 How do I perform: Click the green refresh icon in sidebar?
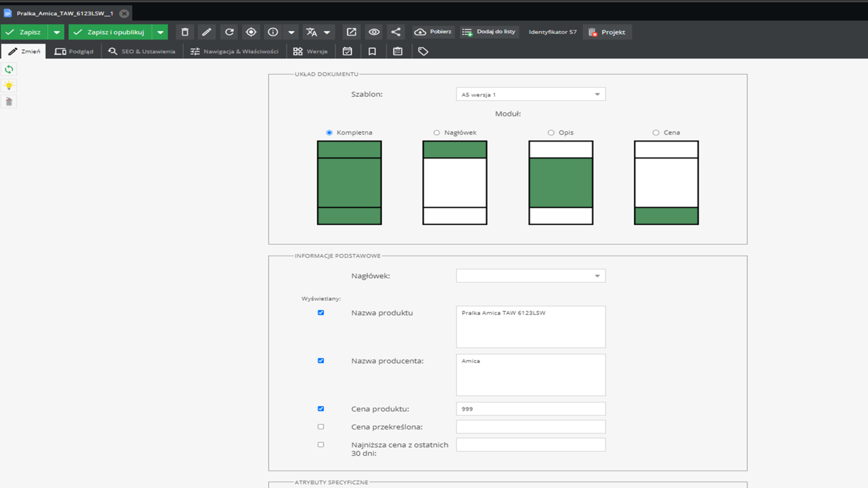click(9, 69)
